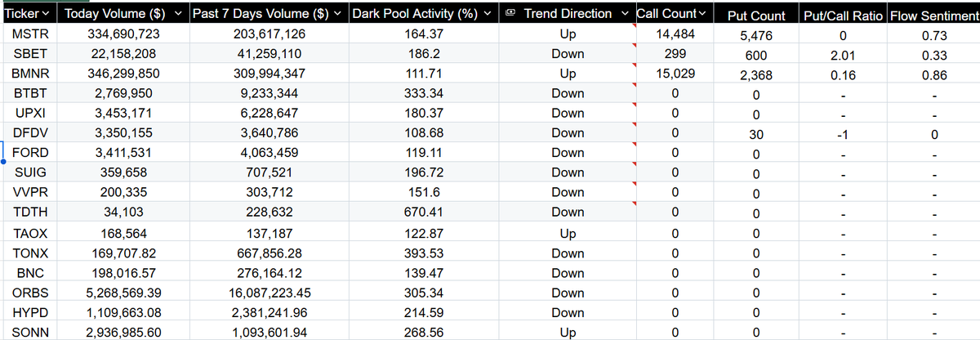Select the BMNR ticker cell
Screen dimensions: 980x340
click(x=30, y=74)
